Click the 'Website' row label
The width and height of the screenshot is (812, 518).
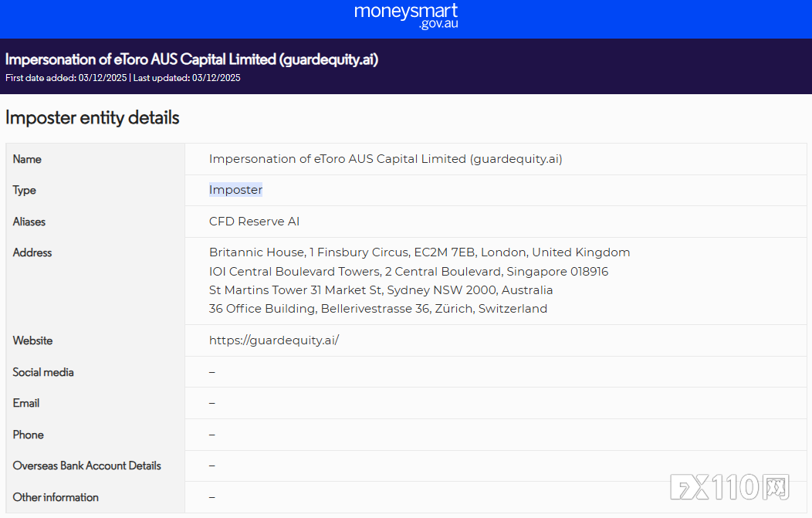coord(32,340)
